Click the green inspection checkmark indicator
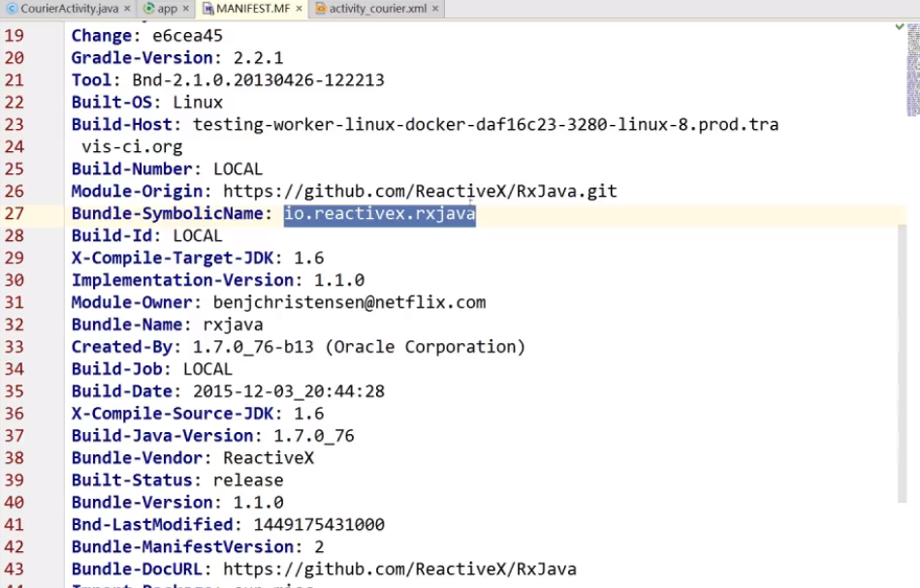The image size is (920, 588). (x=900, y=26)
